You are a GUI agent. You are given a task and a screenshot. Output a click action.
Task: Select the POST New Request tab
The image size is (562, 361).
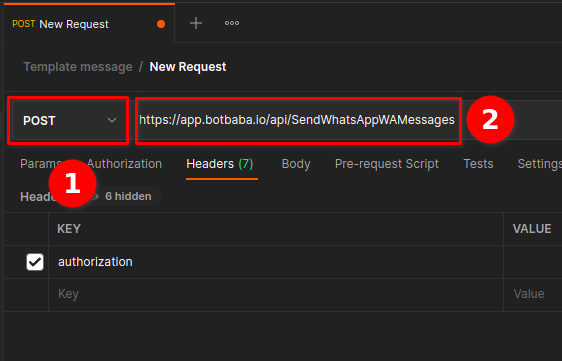click(89, 24)
